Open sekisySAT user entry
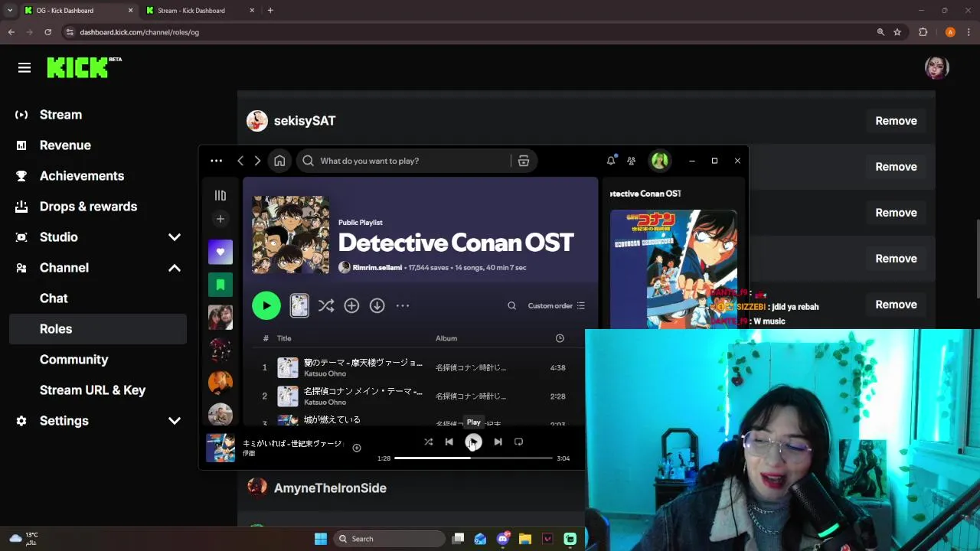Screen dimensions: 980x551 pos(291,121)
